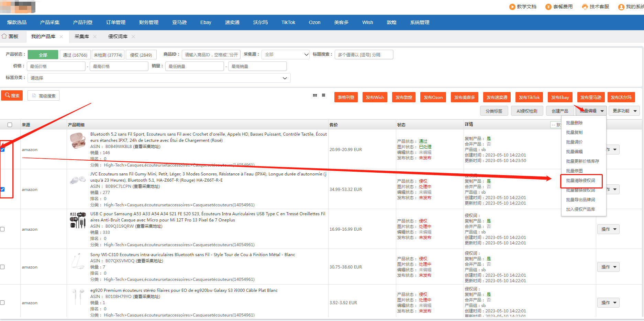Click the 发布亚马逊 button
644x321 pixels.
point(591,97)
